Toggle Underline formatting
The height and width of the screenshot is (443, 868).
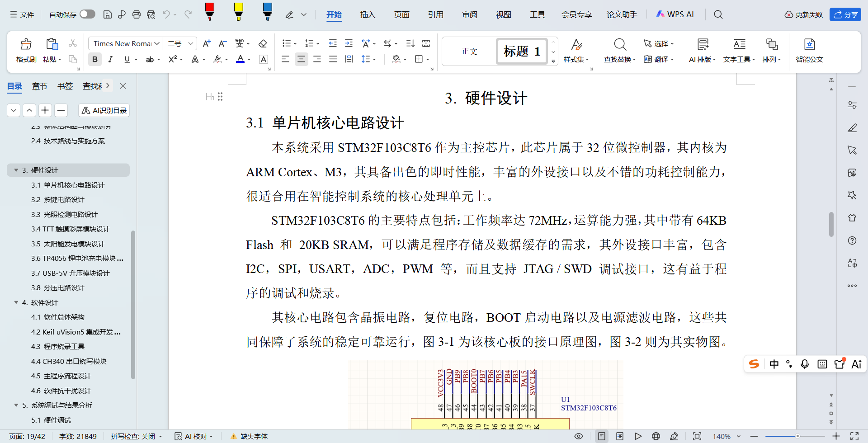127,59
